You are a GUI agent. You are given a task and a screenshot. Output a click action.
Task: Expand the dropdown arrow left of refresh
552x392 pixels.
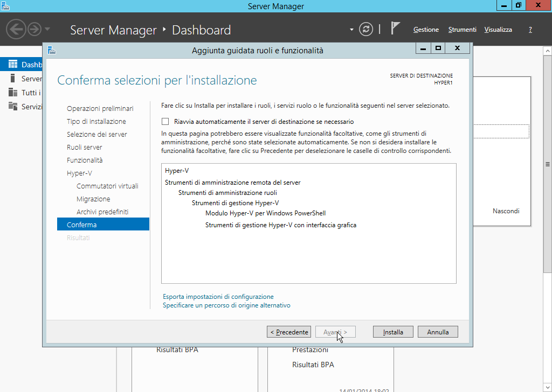pyautogui.click(x=351, y=29)
